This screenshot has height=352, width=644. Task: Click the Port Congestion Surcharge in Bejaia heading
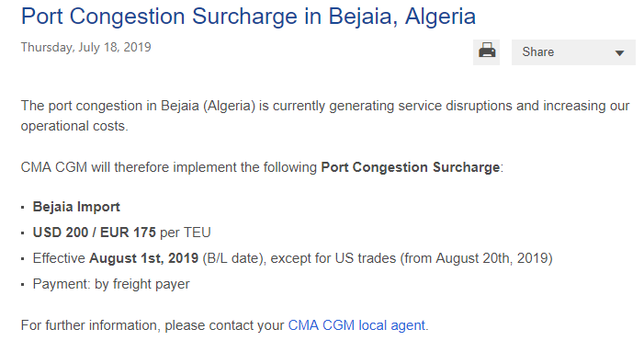248,17
